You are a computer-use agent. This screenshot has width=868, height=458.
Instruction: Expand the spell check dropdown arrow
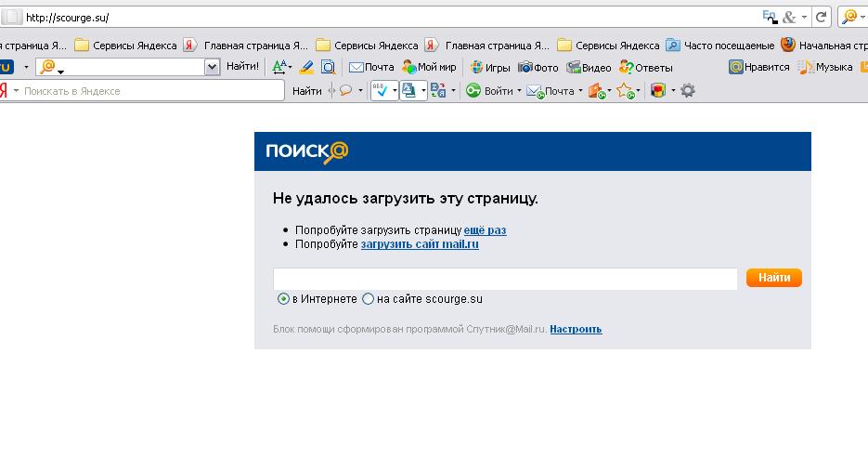pyautogui.click(x=395, y=90)
